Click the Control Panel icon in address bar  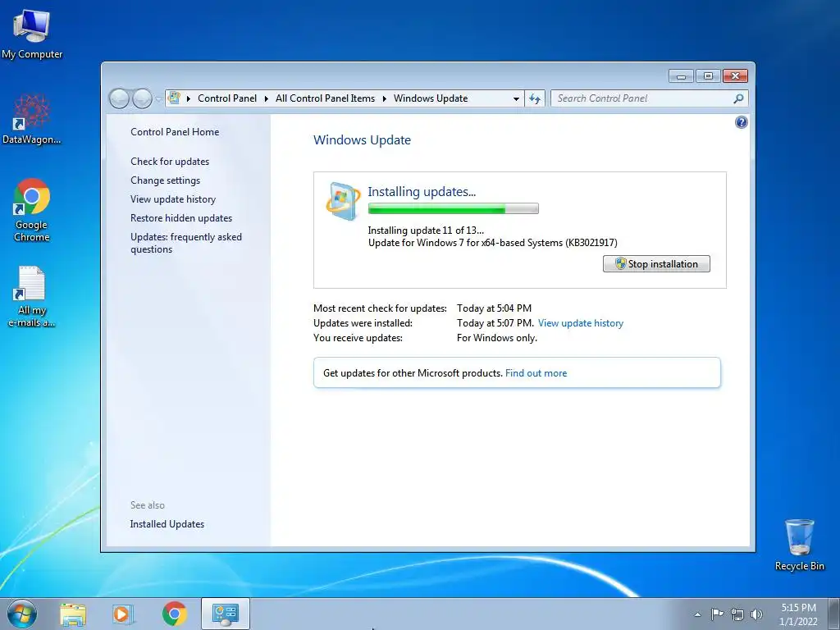point(174,98)
